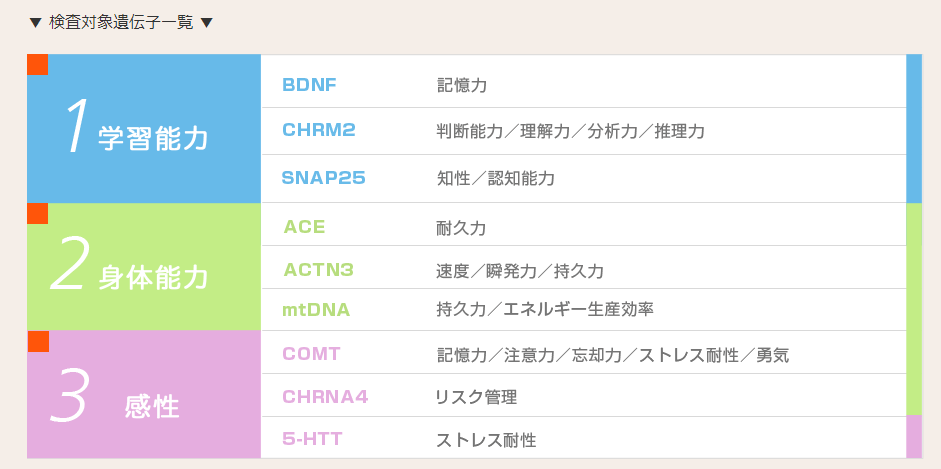Select the ACTN3 gene row label

[319, 270]
